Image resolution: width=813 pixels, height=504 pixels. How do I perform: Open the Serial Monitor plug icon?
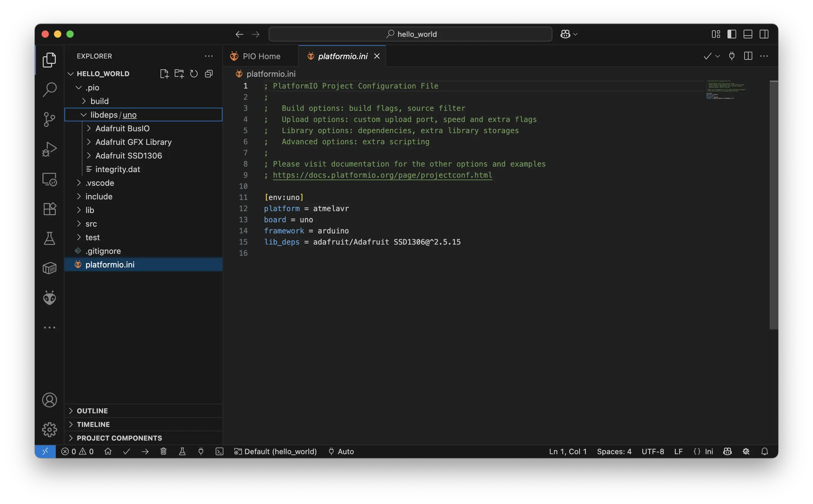201,451
